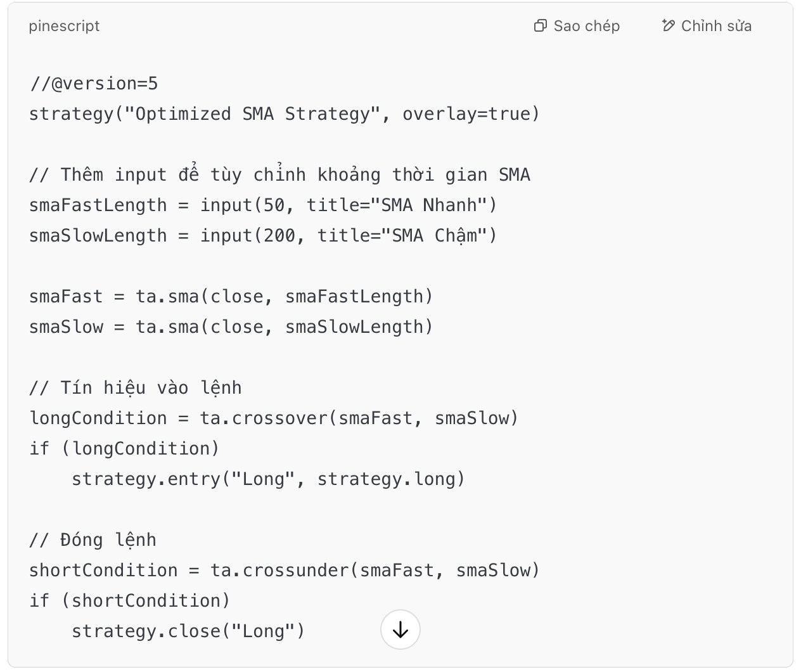Viewport: 801px width, 672px height.
Task: Click the Tín hiệu vào lệnh comment
Action: [136, 388]
